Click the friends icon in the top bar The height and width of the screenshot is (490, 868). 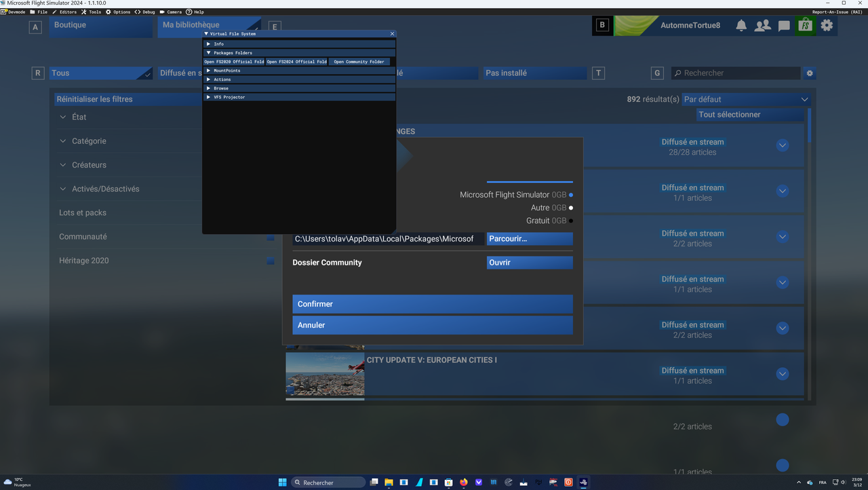(x=762, y=25)
